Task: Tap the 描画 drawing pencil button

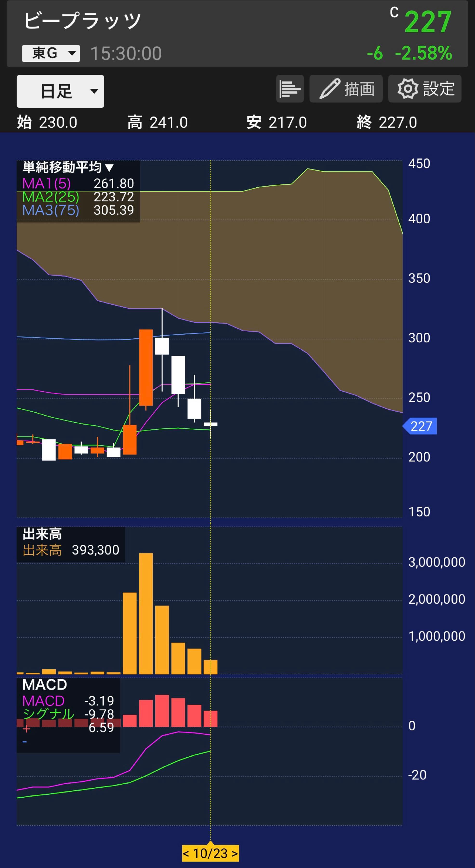Action: [346, 89]
